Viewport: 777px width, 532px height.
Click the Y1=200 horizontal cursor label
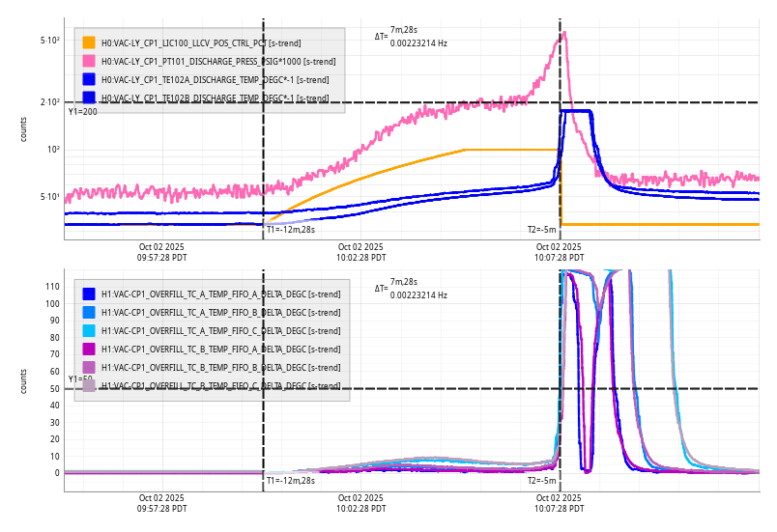click(x=82, y=112)
